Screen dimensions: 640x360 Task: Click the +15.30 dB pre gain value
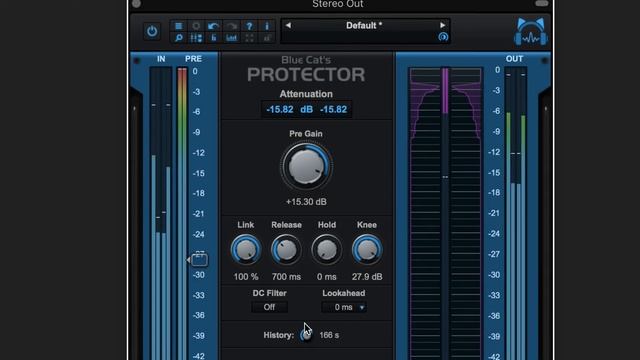[306, 202]
